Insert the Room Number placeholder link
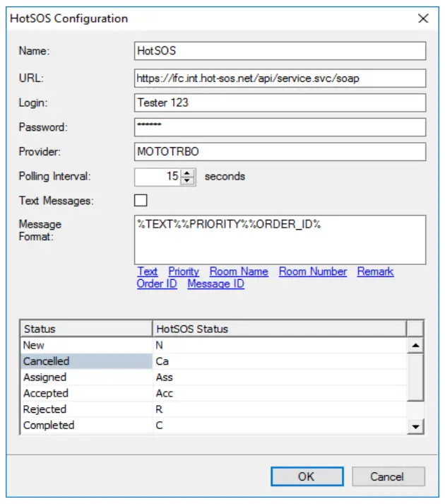445x504 pixels. pyautogui.click(x=313, y=271)
